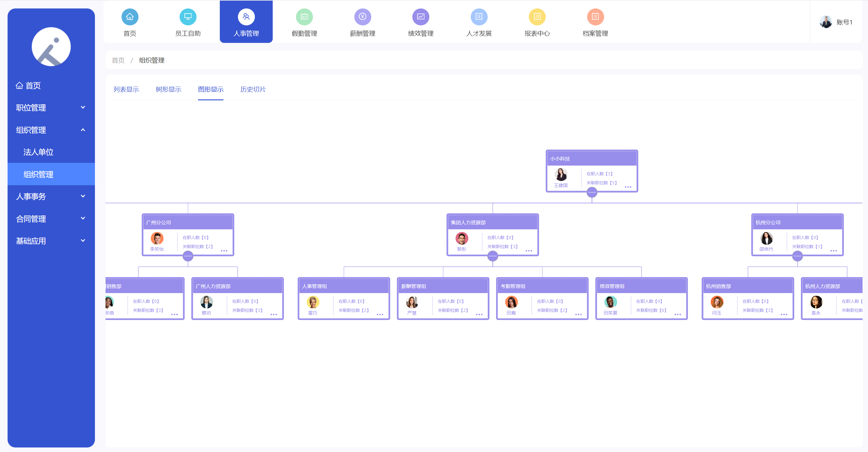Collapse children of the 小小科技 node
The height and width of the screenshot is (452, 868).
point(592,192)
